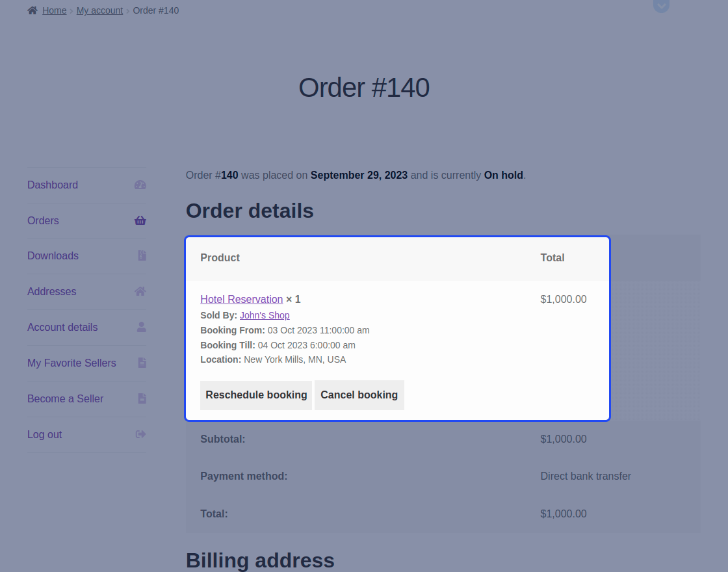Follow the My account breadcrumb link
The height and width of the screenshot is (572, 728).
pos(99,10)
